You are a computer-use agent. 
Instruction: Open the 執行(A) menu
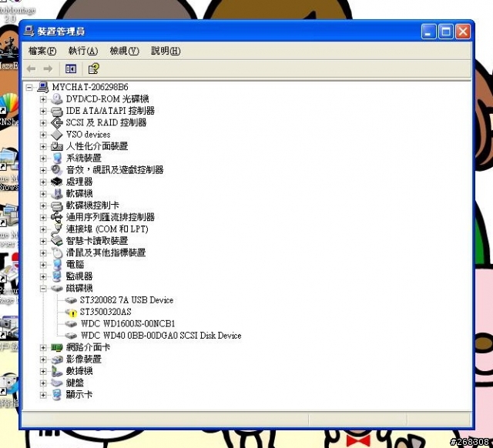pyautogui.click(x=83, y=51)
